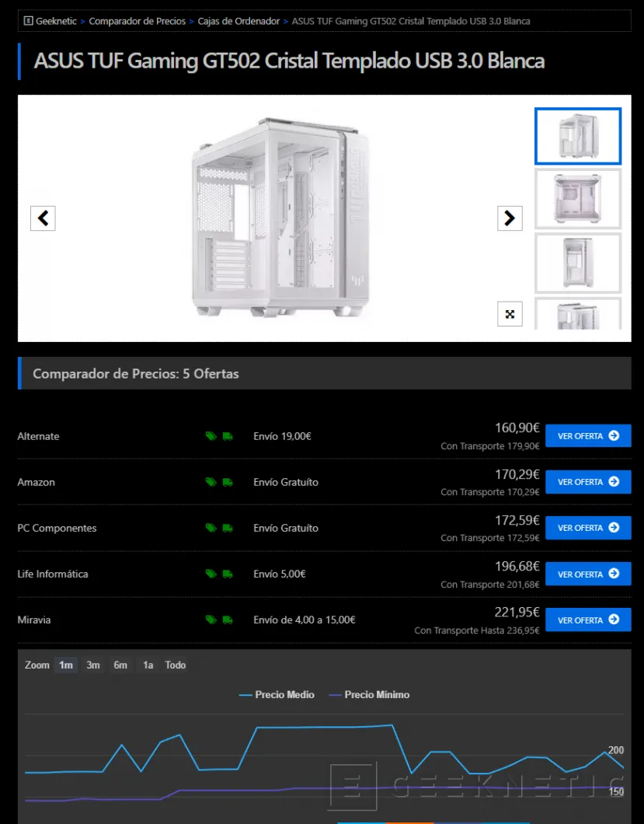Select the third product image thumbnail
Screen dimensions: 644x824
[577, 263]
